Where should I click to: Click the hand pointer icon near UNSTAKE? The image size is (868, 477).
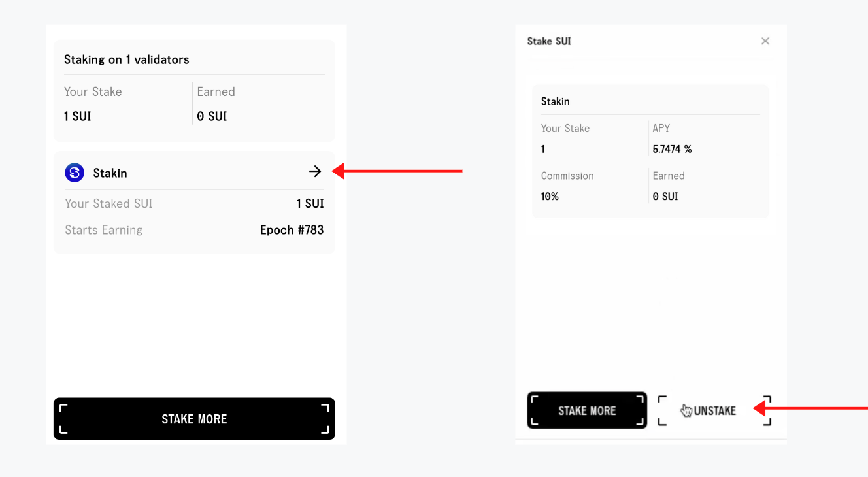[x=686, y=410]
